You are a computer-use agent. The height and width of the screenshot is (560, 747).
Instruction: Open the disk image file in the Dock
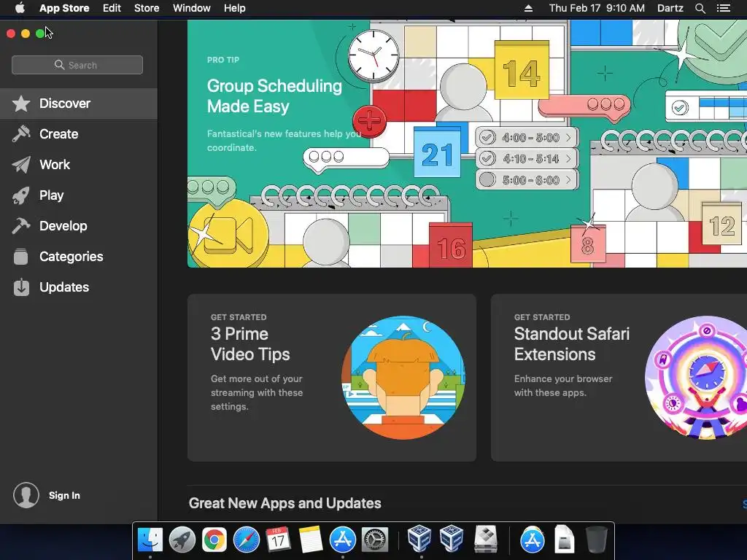(565, 540)
